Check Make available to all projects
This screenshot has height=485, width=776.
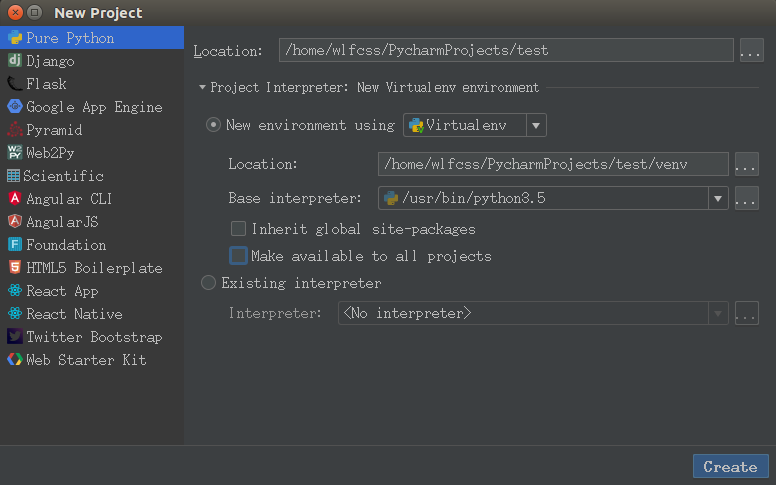click(238, 256)
